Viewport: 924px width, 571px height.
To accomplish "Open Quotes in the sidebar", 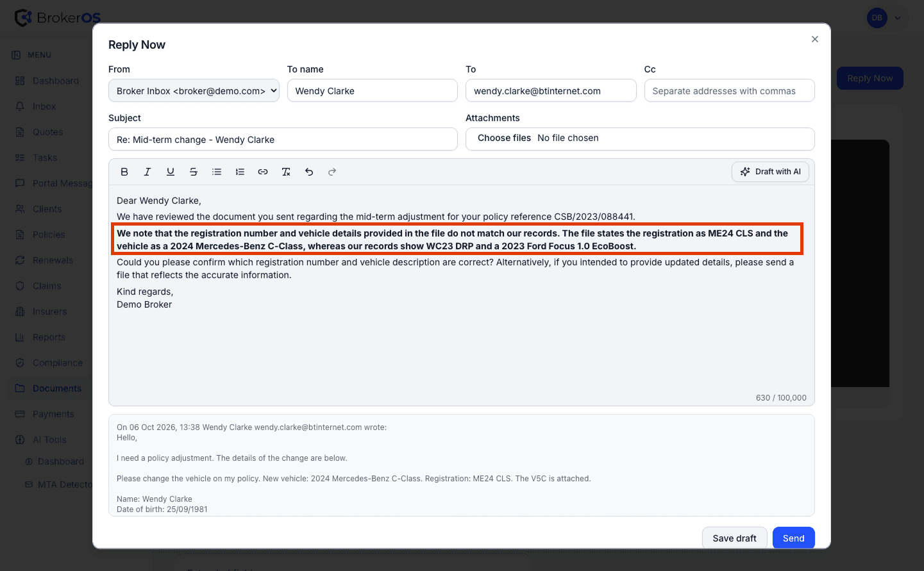I will [47, 132].
